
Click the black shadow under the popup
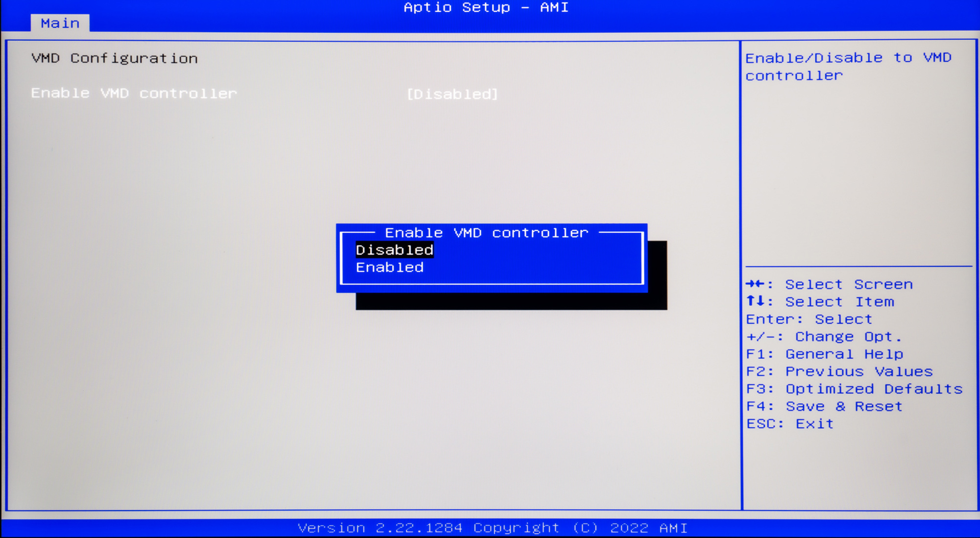[511, 301]
